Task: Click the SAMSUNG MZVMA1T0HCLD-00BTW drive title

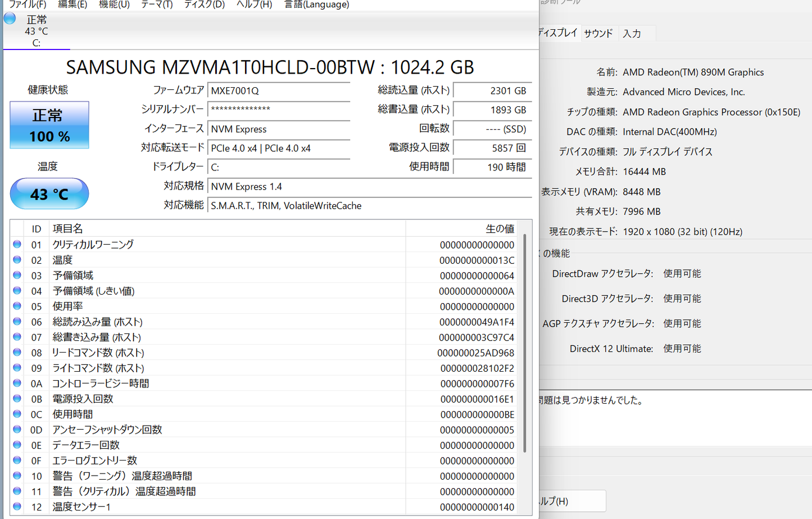Action: click(270, 67)
